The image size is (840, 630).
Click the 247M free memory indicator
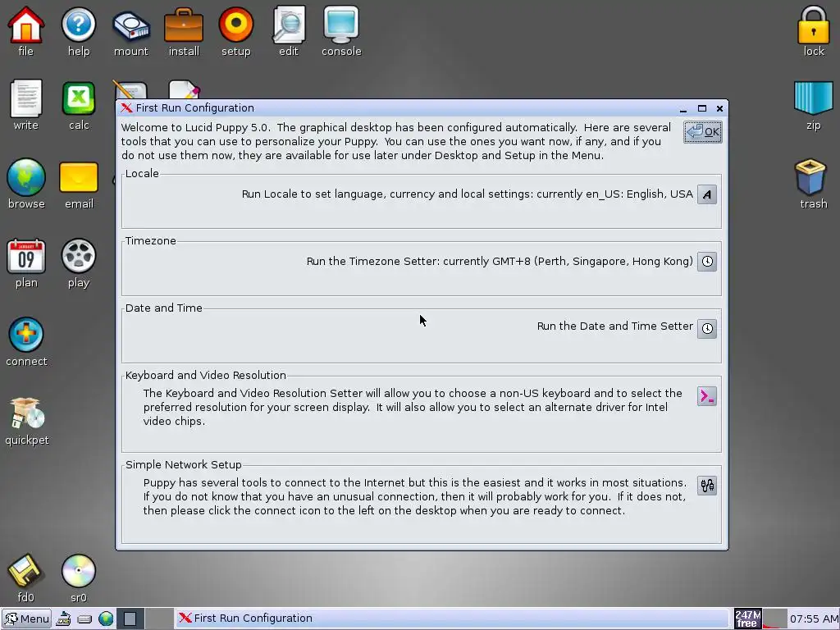point(746,619)
